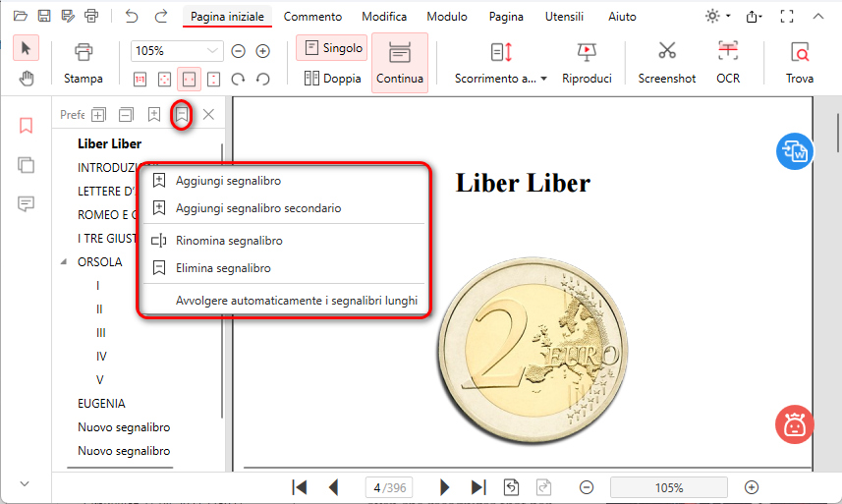This screenshot has width=842, height=504.
Task: Collapse the ribbon with chevron up
Action: click(x=817, y=17)
